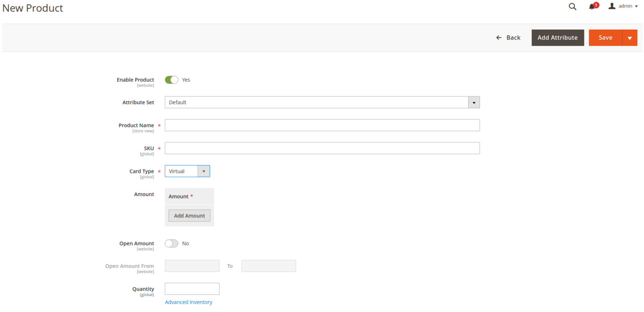Click the Card Type dropdown arrow
Screen dimensions: 644x312
(x=204, y=171)
